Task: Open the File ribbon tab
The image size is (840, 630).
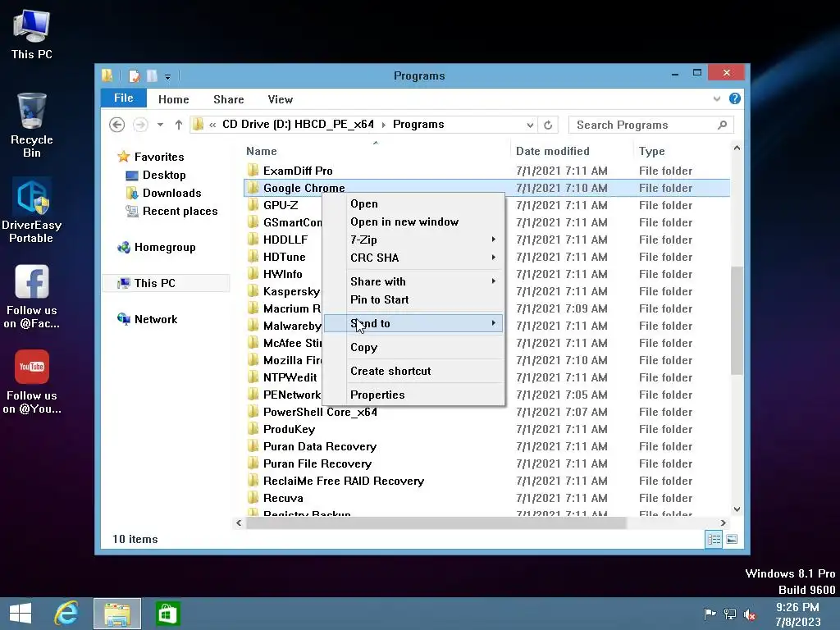Action: (124, 98)
